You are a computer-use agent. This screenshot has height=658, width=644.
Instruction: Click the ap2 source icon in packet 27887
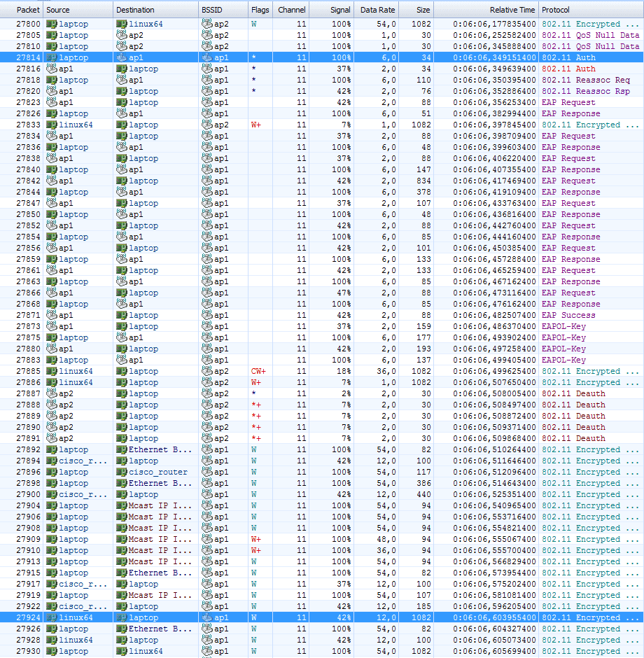[52, 393]
